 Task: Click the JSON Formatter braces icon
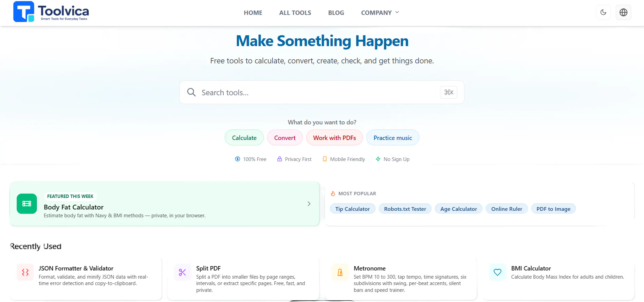(x=25, y=272)
